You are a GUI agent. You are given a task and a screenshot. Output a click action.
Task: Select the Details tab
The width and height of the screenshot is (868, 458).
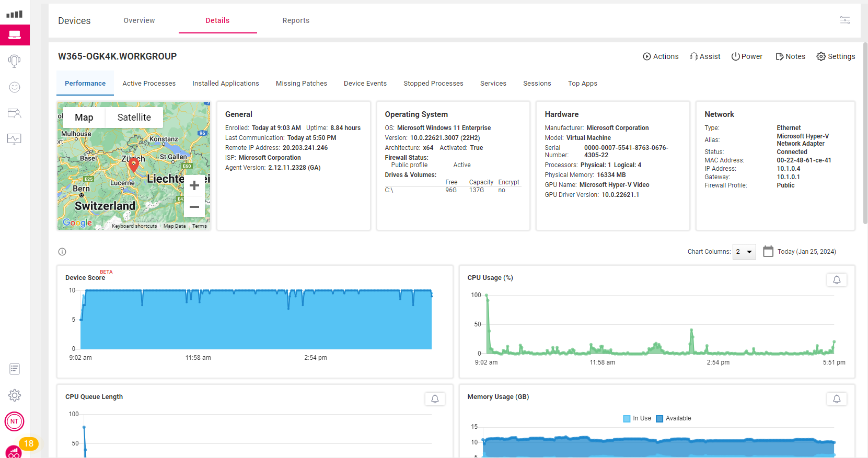point(217,20)
